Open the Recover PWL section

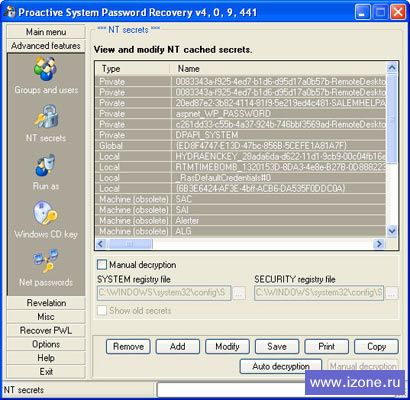pos(46,330)
